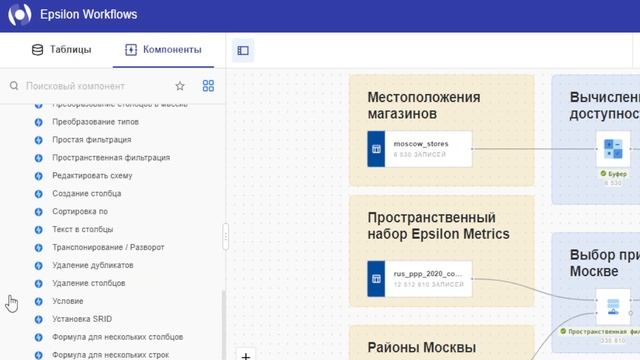Select the Редактировать схему component

coord(92,176)
